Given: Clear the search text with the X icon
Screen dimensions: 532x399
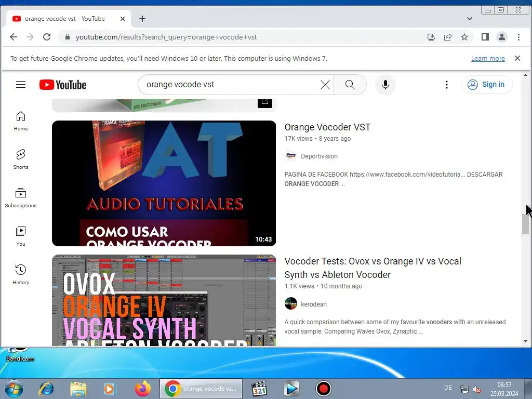Looking at the screenshot, I should pyautogui.click(x=325, y=85).
